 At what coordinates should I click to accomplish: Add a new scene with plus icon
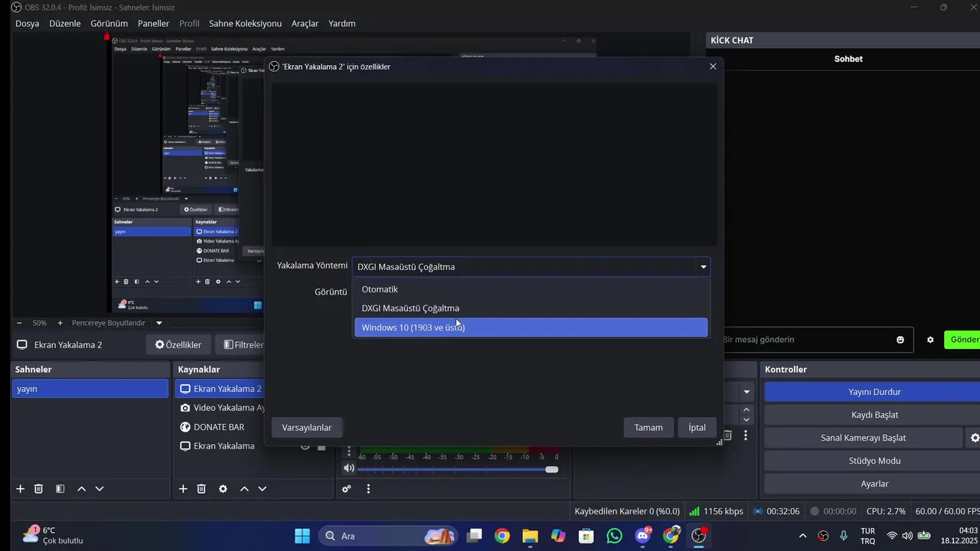coord(21,489)
